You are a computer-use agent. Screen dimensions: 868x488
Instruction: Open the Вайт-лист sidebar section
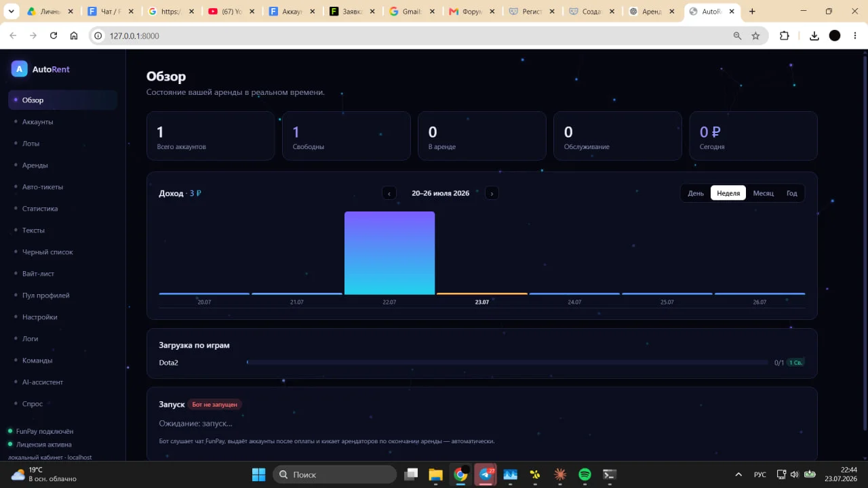[62, 274]
